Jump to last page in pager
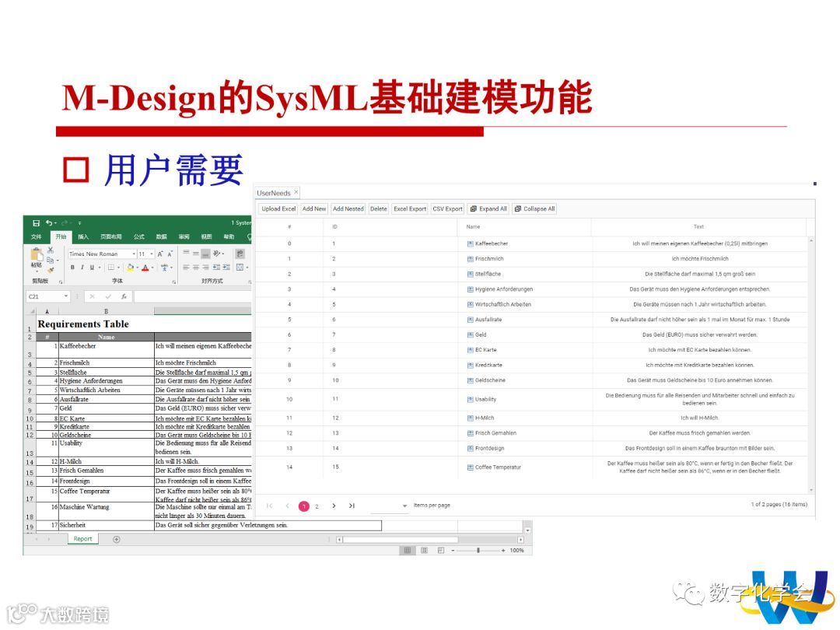 click(352, 506)
